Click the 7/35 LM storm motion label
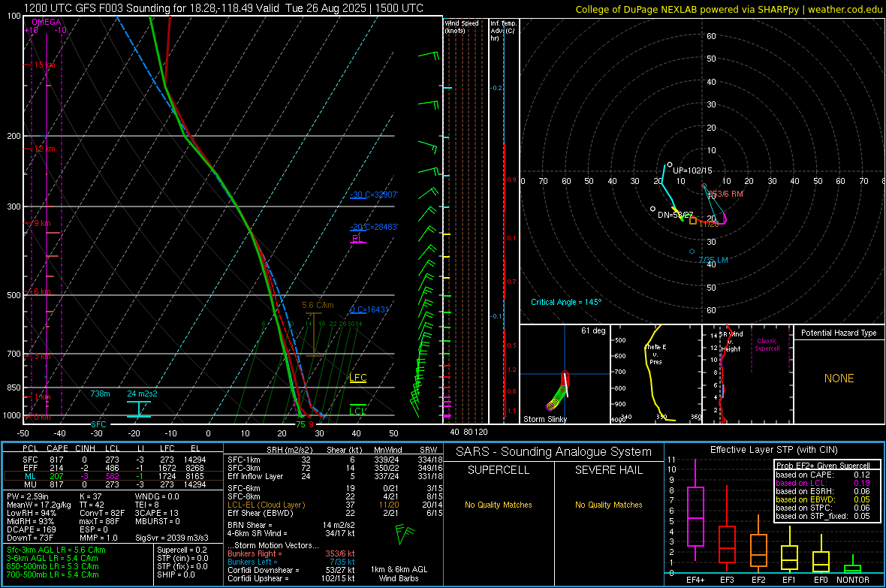The width and height of the screenshot is (886, 588). [713, 260]
